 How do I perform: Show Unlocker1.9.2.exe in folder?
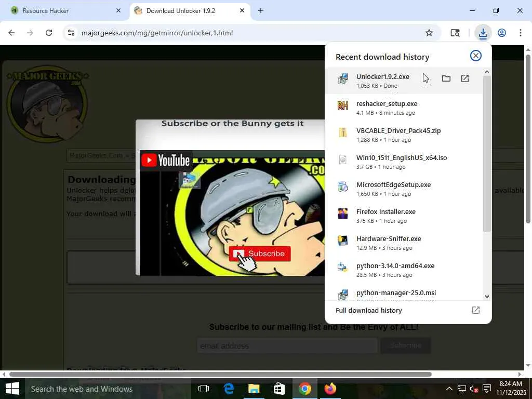446,79
